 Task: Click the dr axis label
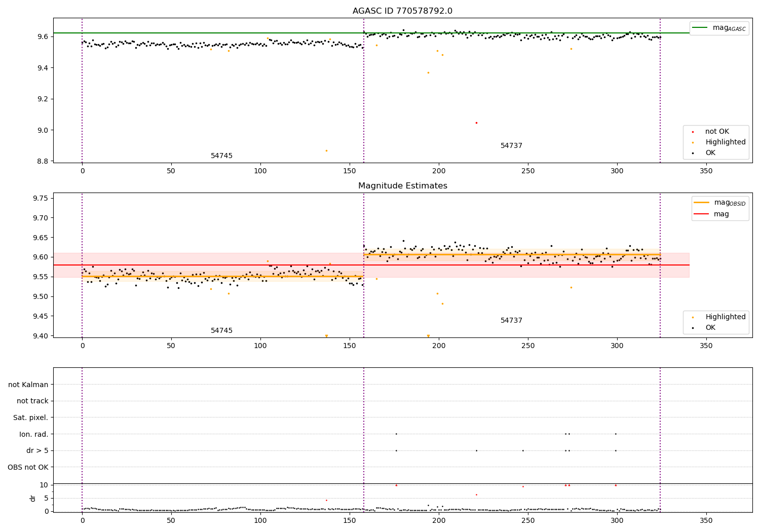coord(33,498)
